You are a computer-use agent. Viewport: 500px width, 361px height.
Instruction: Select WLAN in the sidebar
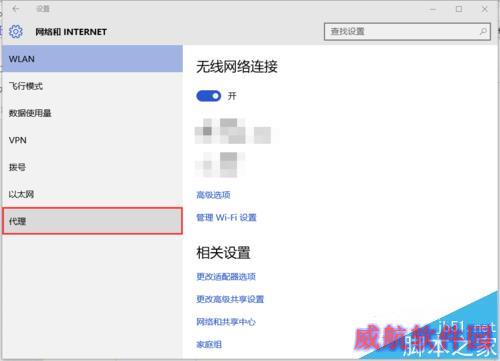[x=93, y=59]
